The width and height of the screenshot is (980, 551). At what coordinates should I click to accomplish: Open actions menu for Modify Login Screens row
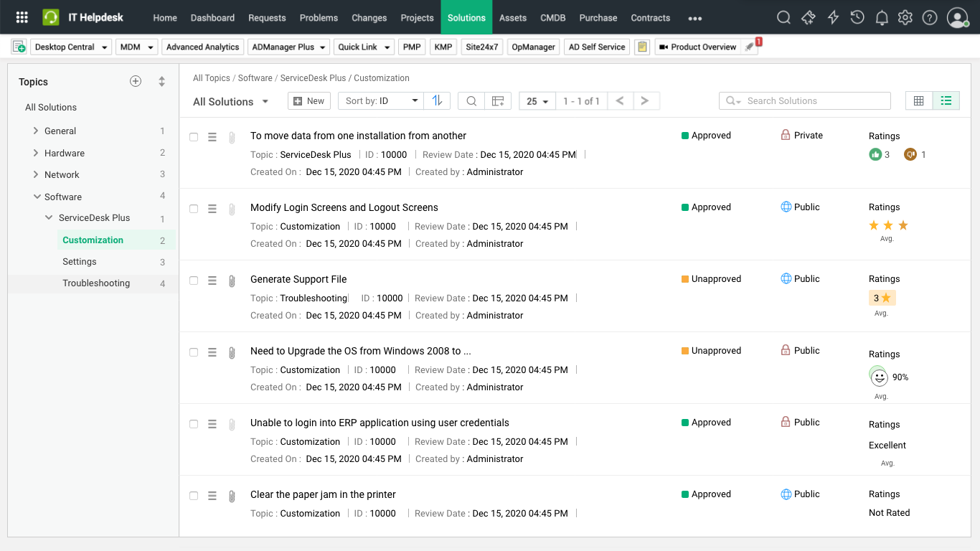point(212,209)
